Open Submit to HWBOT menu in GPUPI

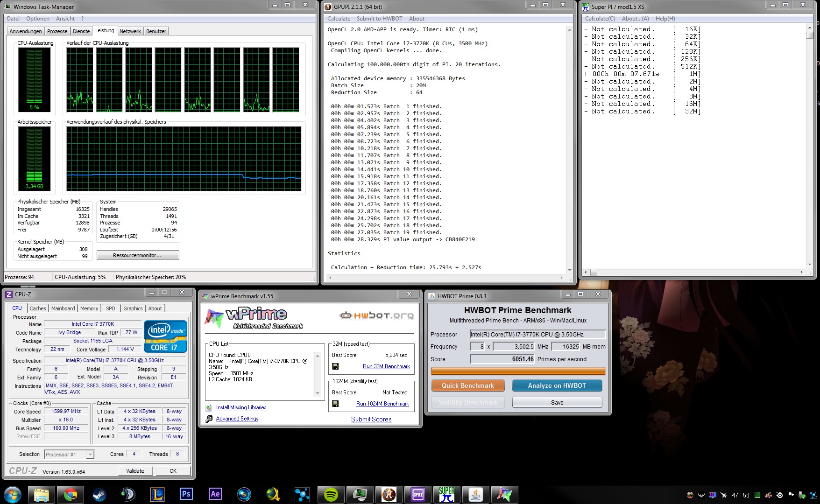[x=379, y=19]
